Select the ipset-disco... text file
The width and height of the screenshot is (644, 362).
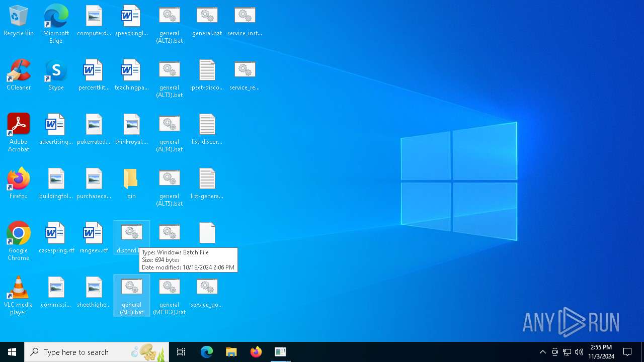coord(207,75)
